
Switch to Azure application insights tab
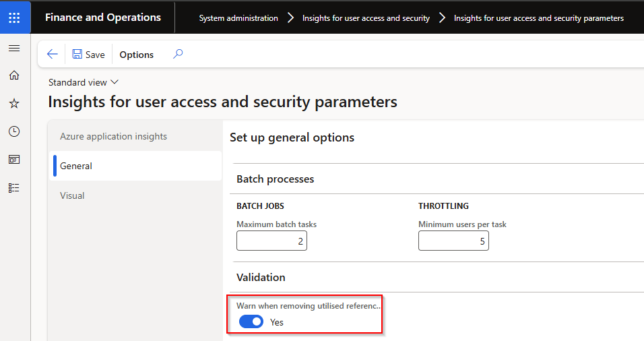pyautogui.click(x=113, y=136)
